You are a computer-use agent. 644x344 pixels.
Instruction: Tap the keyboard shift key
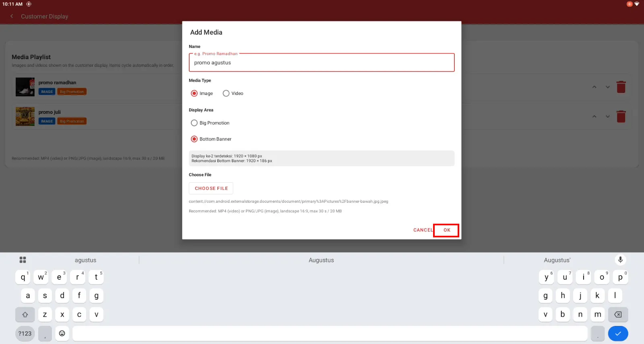[x=25, y=315]
